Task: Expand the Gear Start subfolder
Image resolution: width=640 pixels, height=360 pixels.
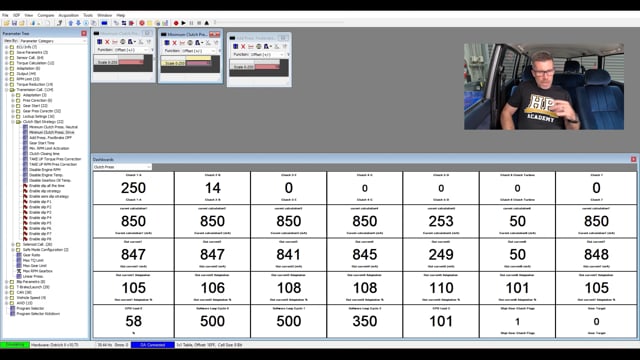Action: (13, 106)
